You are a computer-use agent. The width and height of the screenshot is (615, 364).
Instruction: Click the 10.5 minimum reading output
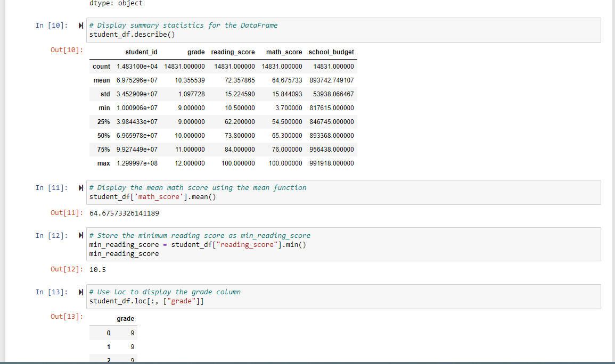(97, 269)
